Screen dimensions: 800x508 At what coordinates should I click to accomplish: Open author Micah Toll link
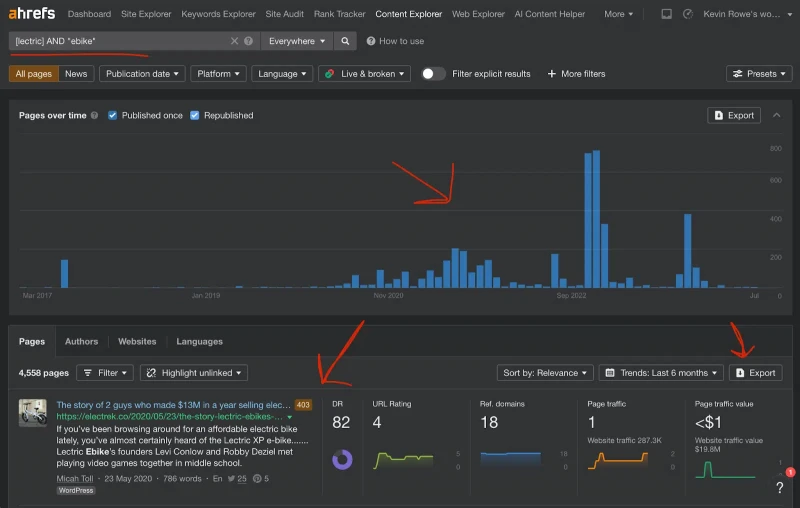pos(75,478)
